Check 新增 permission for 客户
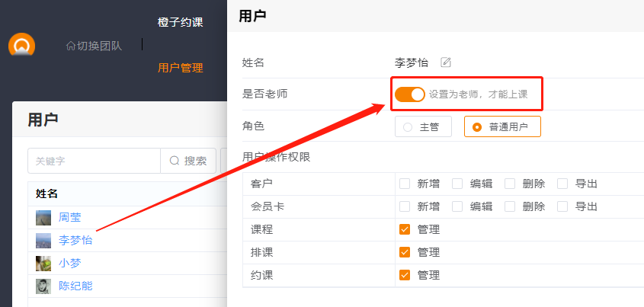This screenshot has width=644, height=307. click(x=405, y=184)
